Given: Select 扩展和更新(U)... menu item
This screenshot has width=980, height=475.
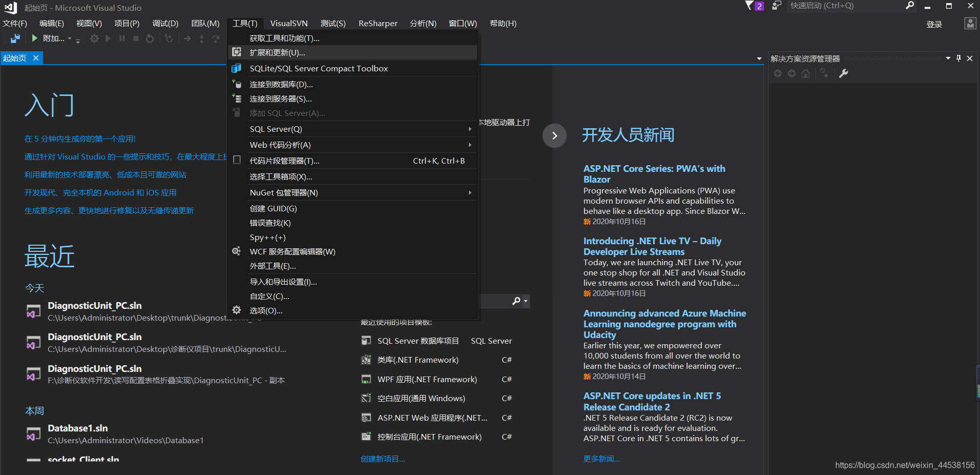Looking at the screenshot, I should click(352, 52).
